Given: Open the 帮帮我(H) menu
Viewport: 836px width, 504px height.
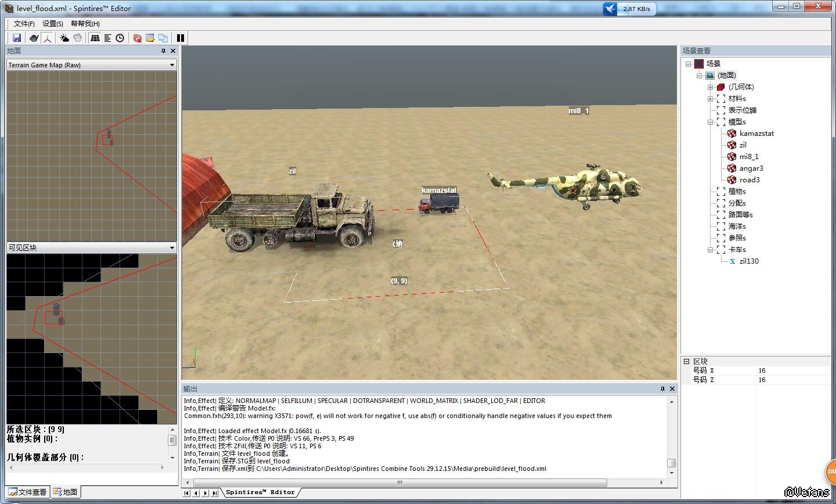Looking at the screenshot, I should pyautogui.click(x=85, y=24).
